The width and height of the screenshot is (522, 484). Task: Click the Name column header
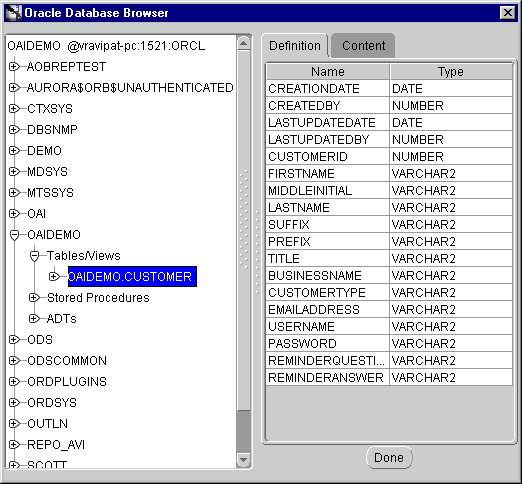click(328, 72)
